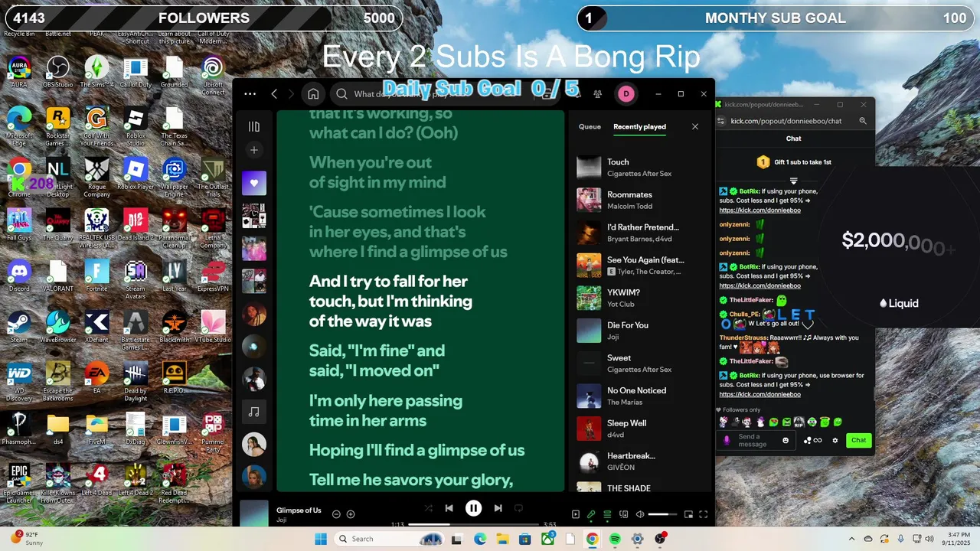Mute the Spotify volume
Image resolution: width=980 pixels, height=551 pixels.
[640, 514]
